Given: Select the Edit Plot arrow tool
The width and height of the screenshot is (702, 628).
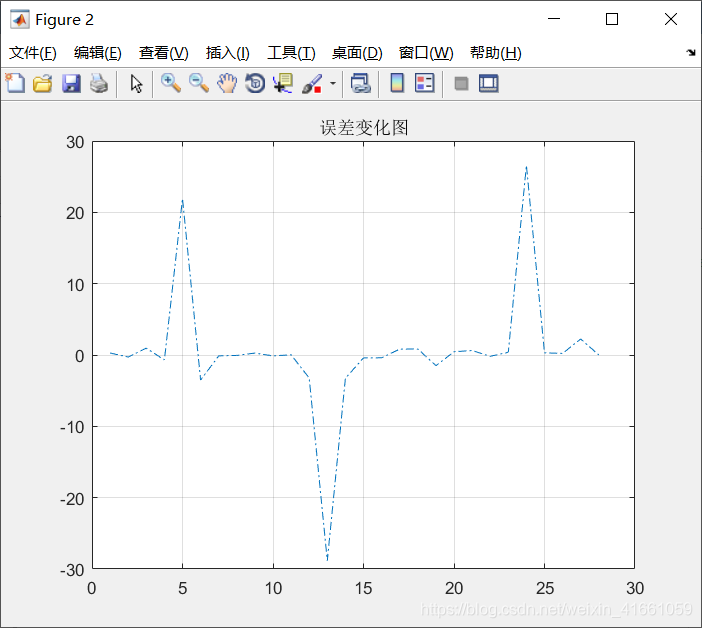Looking at the screenshot, I should point(136,84).
